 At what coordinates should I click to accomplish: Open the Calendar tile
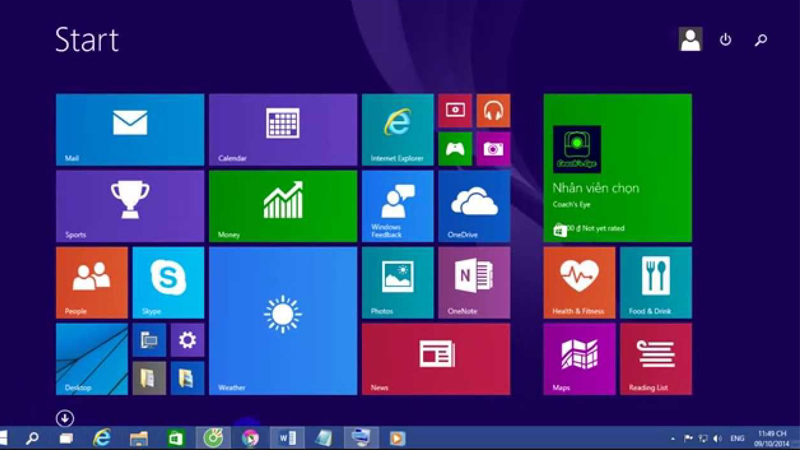(x=283, y=130)
